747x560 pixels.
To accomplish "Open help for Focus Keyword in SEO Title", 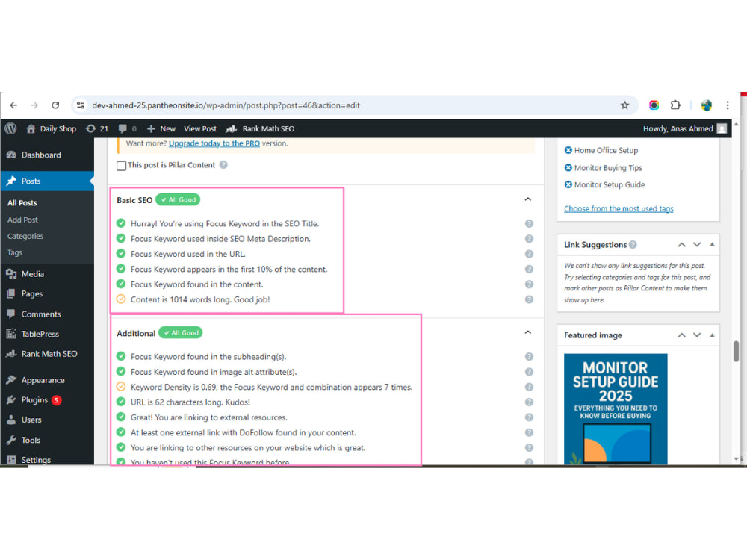I will (x=529, y=223).
